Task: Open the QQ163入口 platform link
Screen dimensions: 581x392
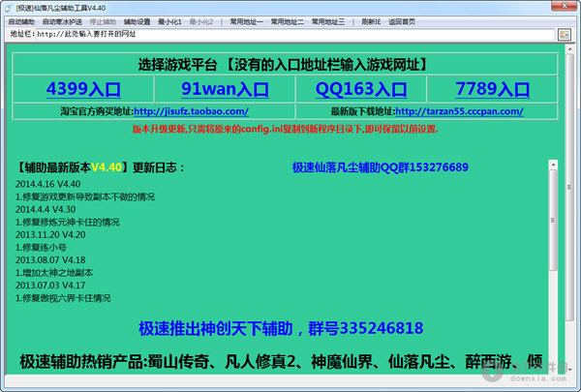Action: [361, 89]
